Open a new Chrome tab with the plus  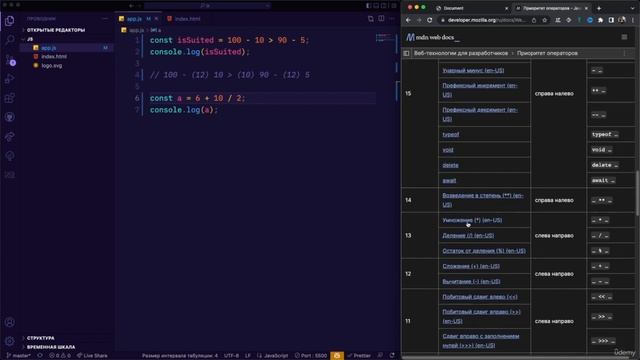[x=599, y=8]
